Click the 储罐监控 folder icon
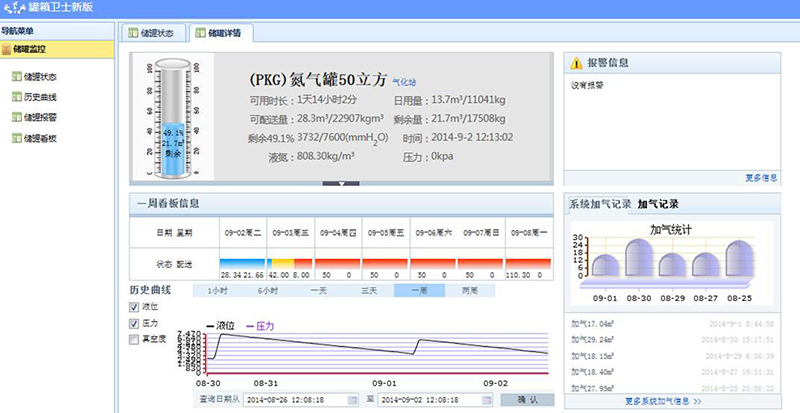 coord(7,49)
